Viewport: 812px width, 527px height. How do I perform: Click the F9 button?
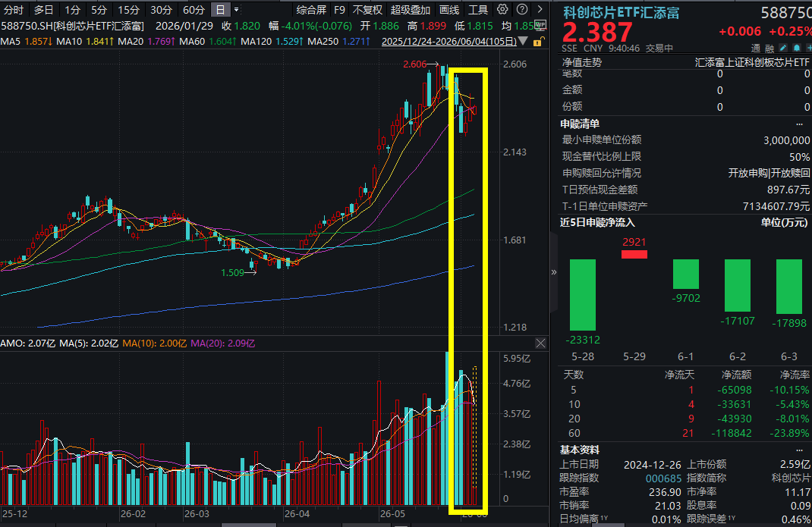click(x=339, y=10)
